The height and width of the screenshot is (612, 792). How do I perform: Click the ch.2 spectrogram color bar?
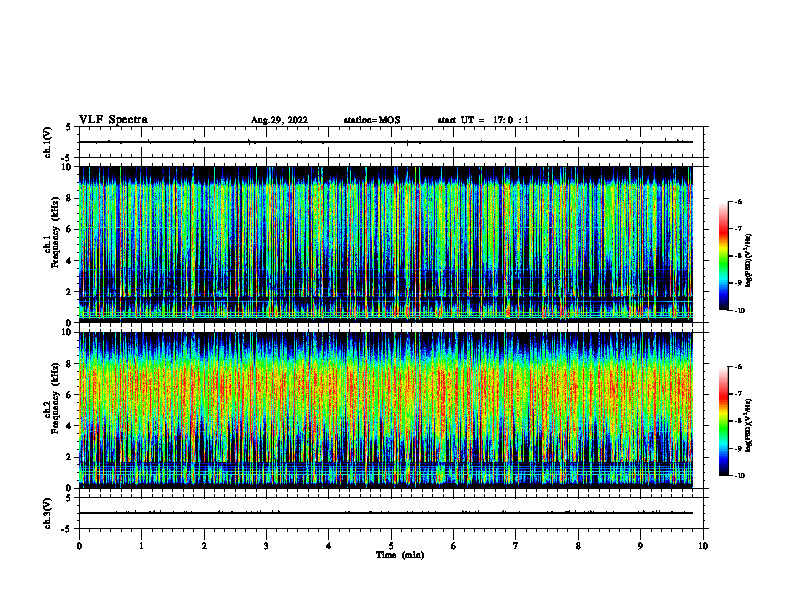tap(723, 421)
